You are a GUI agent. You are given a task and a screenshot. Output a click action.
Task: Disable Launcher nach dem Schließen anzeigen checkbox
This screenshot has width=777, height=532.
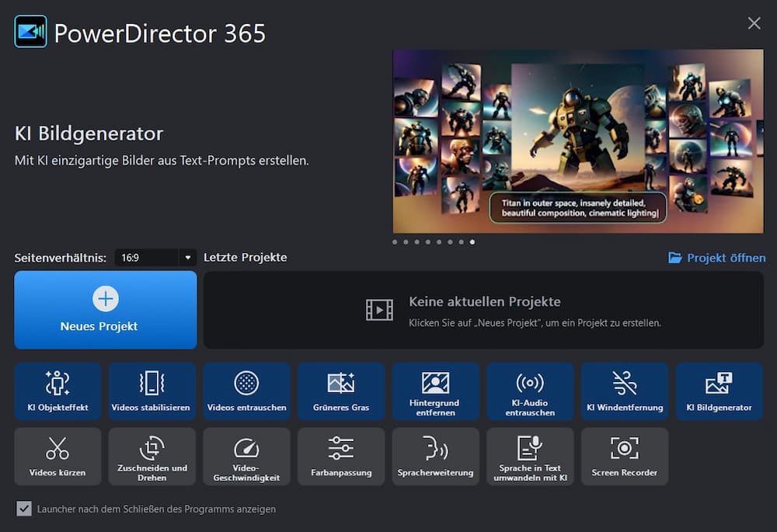tap(24, 509)
